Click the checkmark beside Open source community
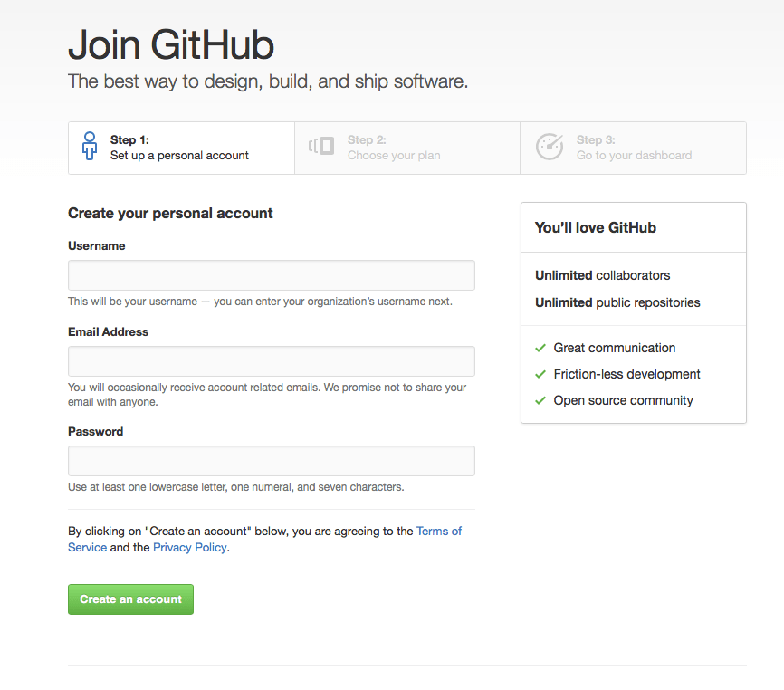Screen dimensions: 784x690 click(x=540, y=400)
